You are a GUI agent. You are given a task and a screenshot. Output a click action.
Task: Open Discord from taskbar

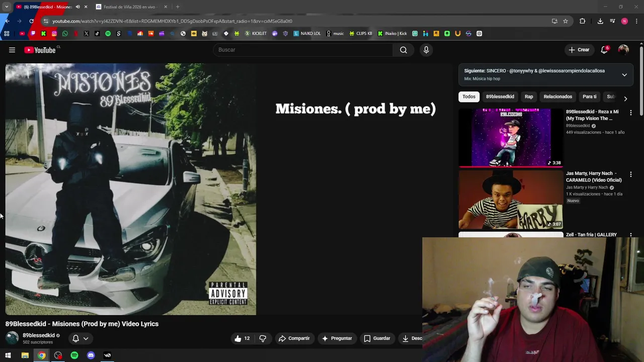tap(91, 355)
